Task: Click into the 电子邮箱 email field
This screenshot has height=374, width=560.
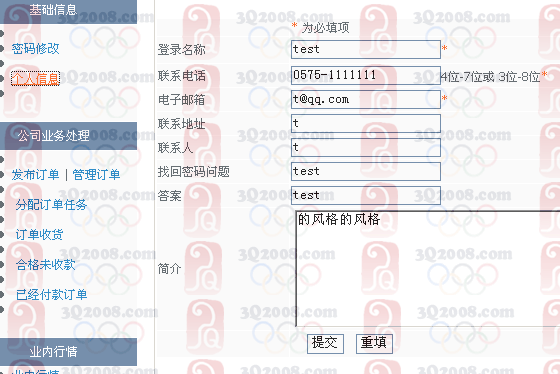Action: (x=366, y=99)
